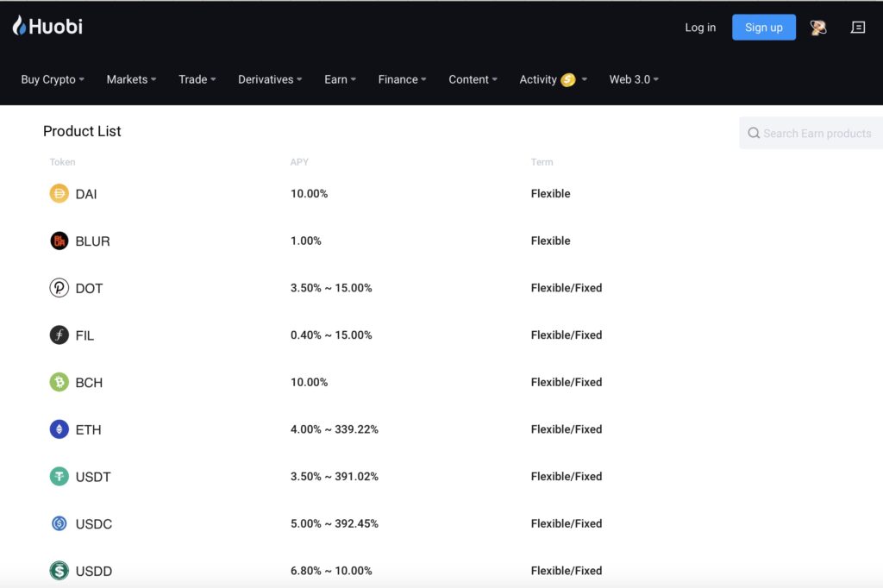Screen dimensions: 883x588
Task: Click the 0.40% ~ 15.00% APY value
Action: pyautogui.click(x=331, y=335)
